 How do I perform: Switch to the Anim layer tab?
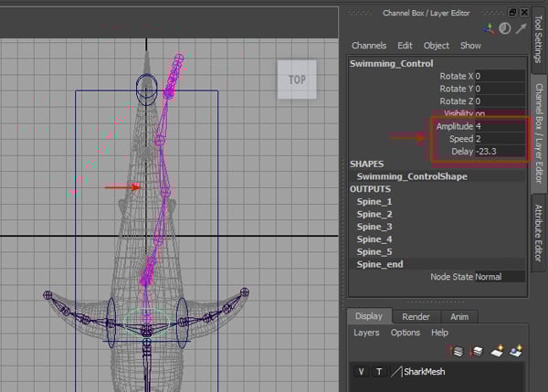point(459,316)
